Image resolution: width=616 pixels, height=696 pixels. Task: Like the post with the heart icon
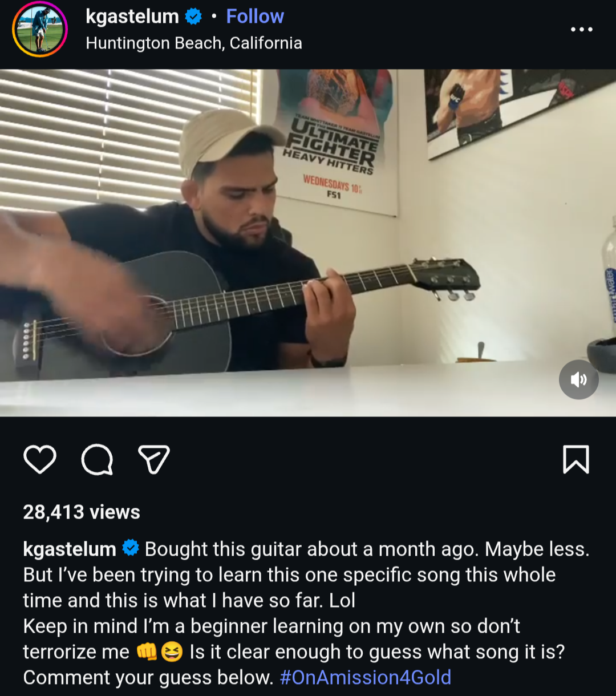(40, 459)
